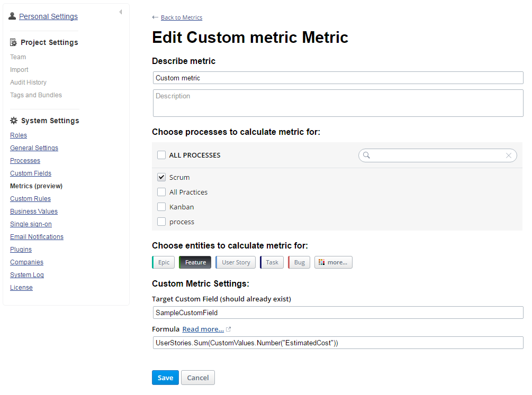Click the grid icon on the more... button

coord(321,262)
